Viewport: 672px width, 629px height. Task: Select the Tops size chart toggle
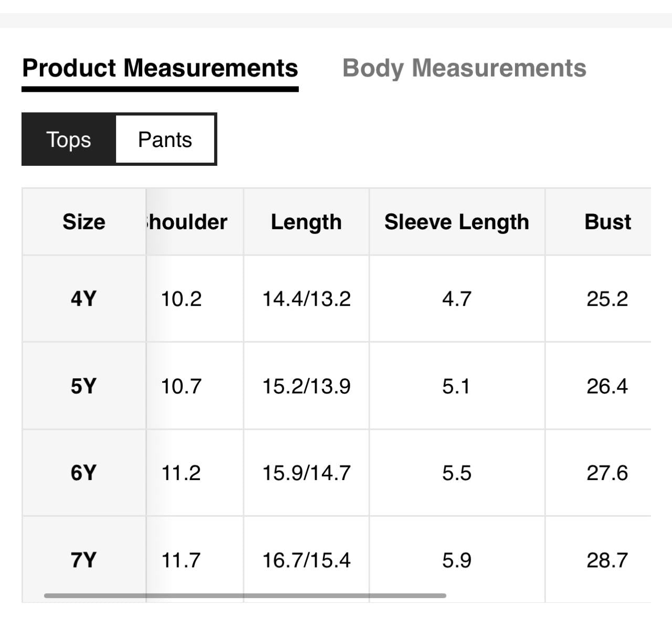tap(69, 140)
